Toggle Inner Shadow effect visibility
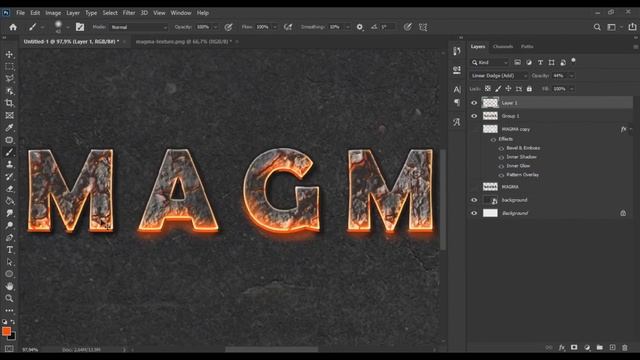This screenshot has width=640, height=360. (501, 157)
